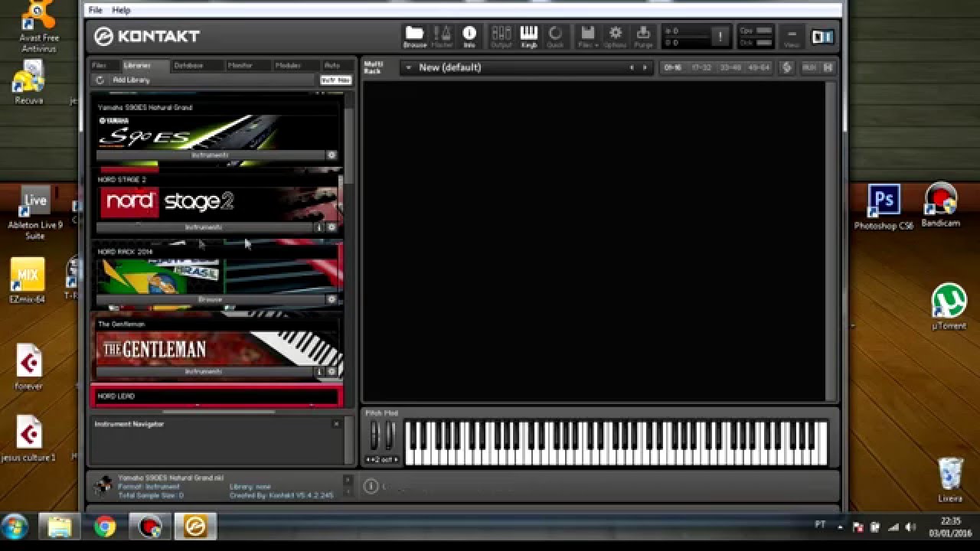
Task: Toggle the Browse panel in Kontakt
Action: point(414,36)
